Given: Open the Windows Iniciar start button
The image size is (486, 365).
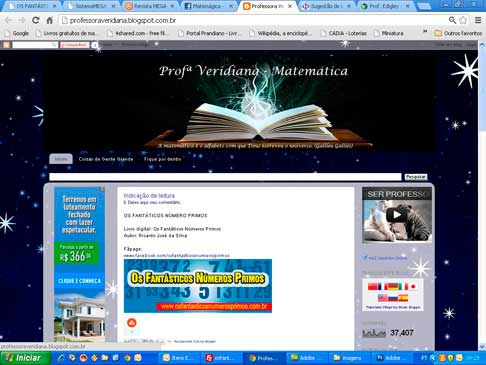Looking at the screenshot, I should pos(25,358).
